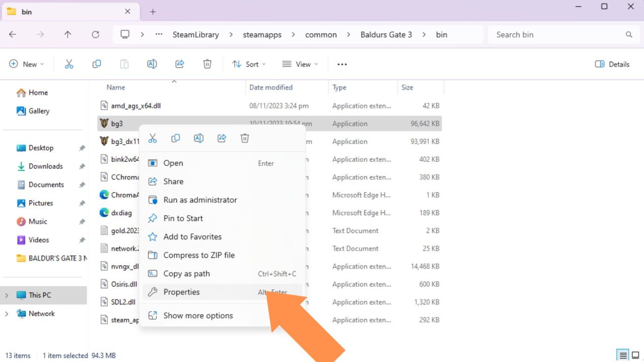Click the search magnifier icon

point(629,35)
